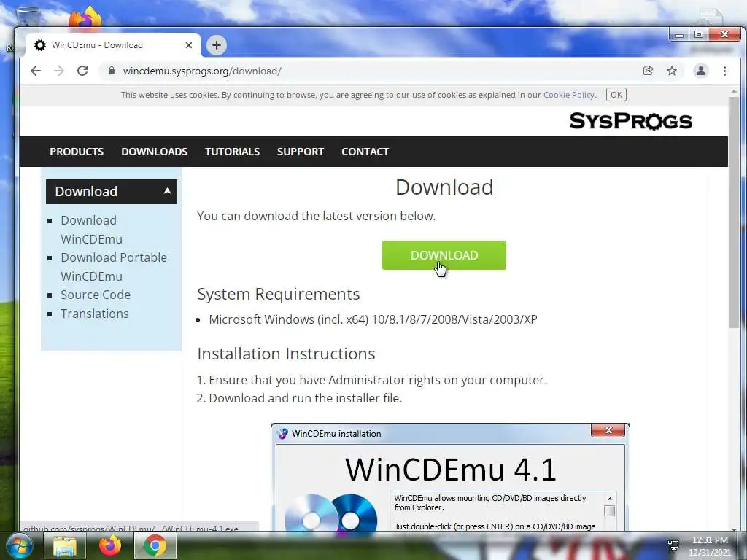The width and height of the screenshot is (747, 560).
Task: Click the green DOWNLOAD button
Action: (x=444, y=255)
